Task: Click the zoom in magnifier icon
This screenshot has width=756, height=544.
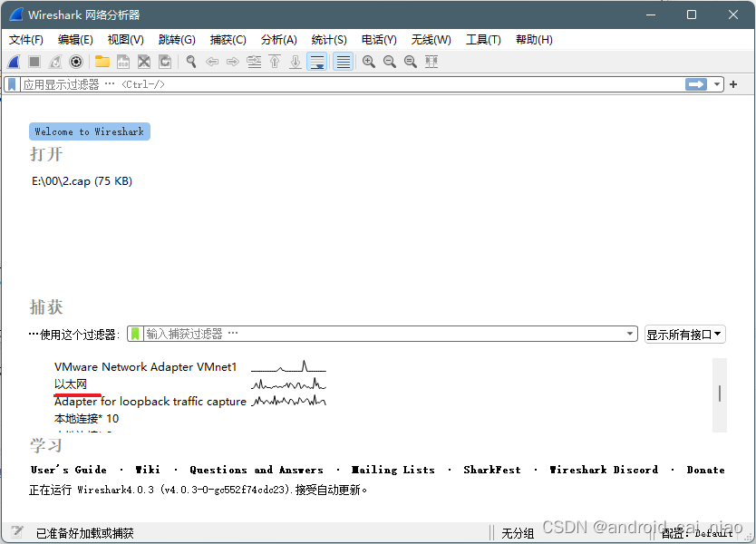Action: 369,62
